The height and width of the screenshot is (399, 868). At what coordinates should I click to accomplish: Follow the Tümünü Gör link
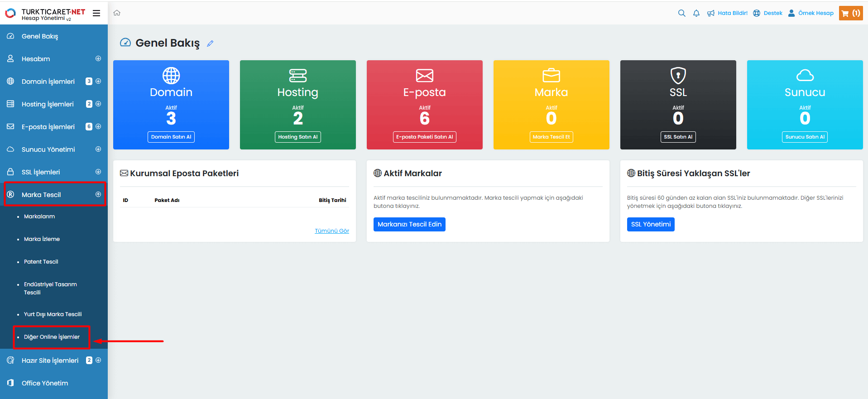332,231
